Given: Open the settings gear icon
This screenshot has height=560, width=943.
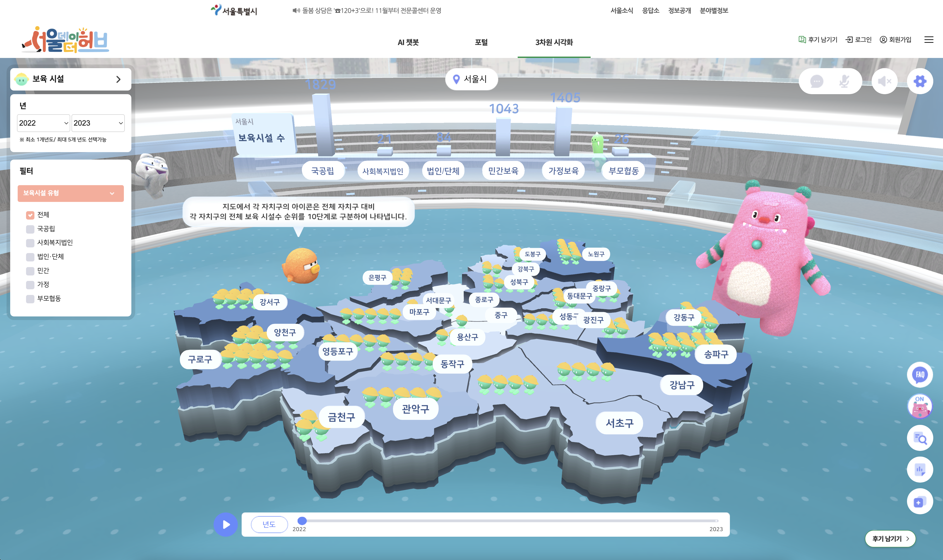Looking at the screenshot, I should (x=920, y=81).
